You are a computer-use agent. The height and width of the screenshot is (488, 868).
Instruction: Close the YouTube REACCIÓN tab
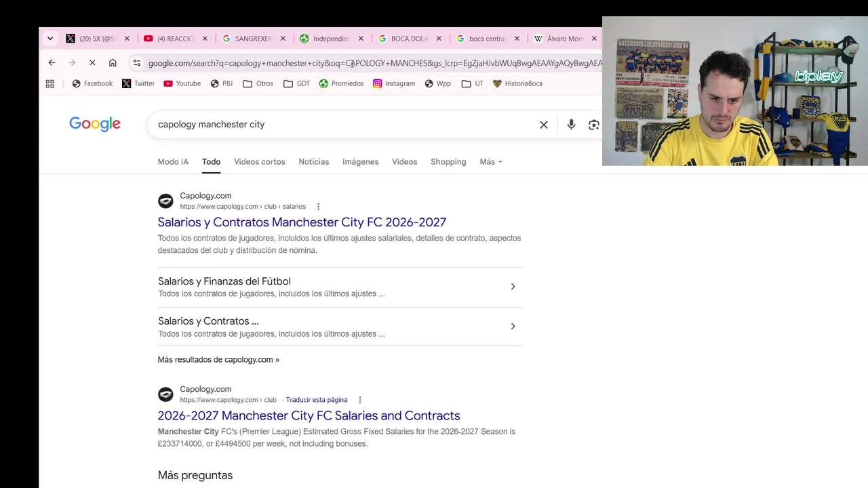tap(205, 39)
